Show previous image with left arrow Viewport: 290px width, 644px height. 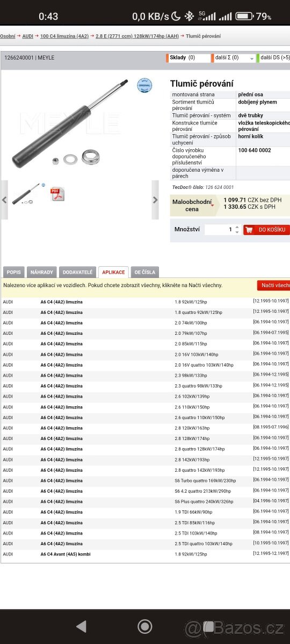point(4,200)
